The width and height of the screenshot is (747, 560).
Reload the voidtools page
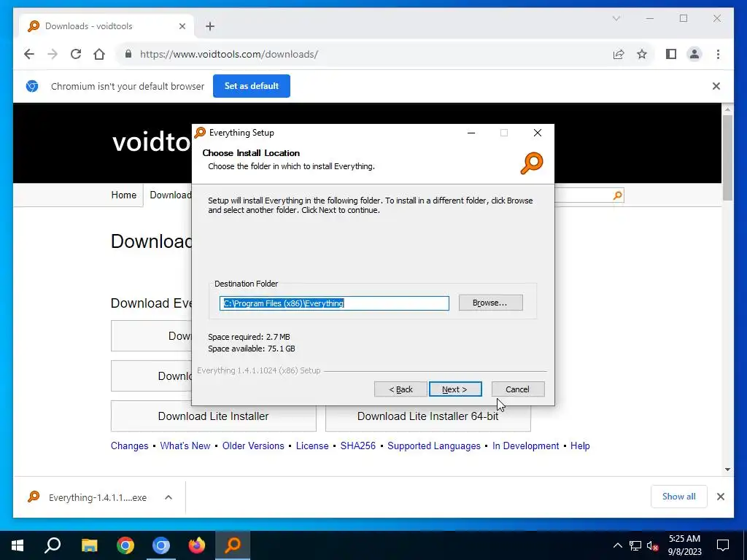point(76,54)
